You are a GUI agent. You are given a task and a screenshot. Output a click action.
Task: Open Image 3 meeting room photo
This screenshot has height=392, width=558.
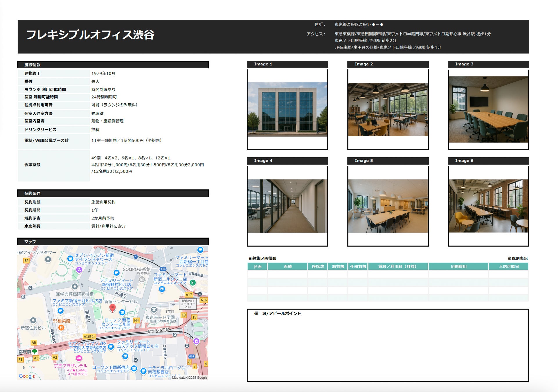(x=488, y=109)
